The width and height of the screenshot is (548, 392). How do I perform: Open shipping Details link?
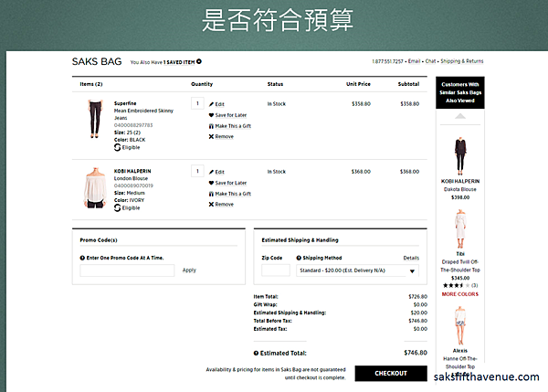tap(411, 258)
